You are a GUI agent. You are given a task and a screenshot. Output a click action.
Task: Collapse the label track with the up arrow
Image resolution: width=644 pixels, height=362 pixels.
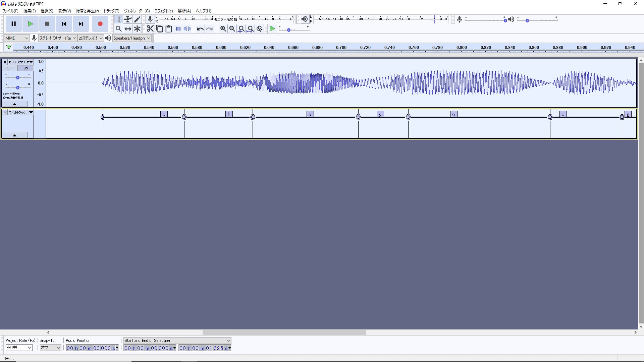pos(14,135)
